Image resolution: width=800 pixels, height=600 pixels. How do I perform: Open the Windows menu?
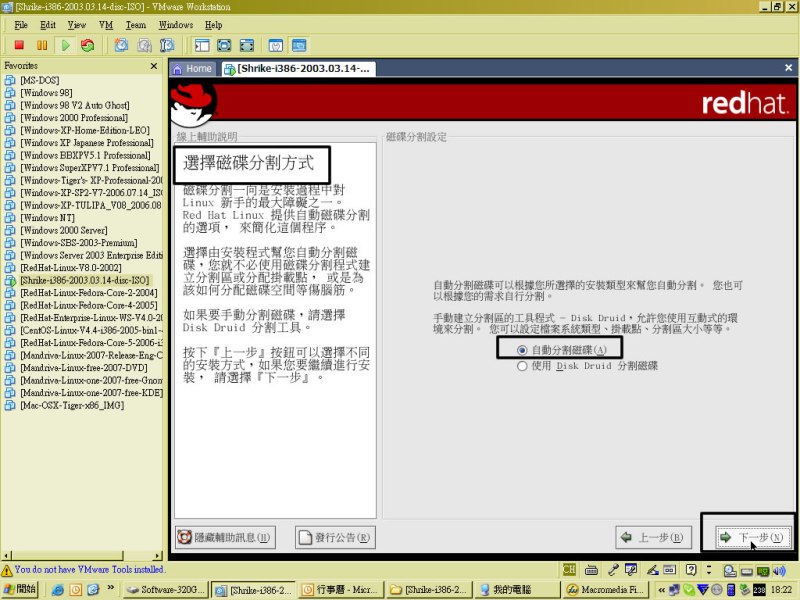tap(176, 24)
